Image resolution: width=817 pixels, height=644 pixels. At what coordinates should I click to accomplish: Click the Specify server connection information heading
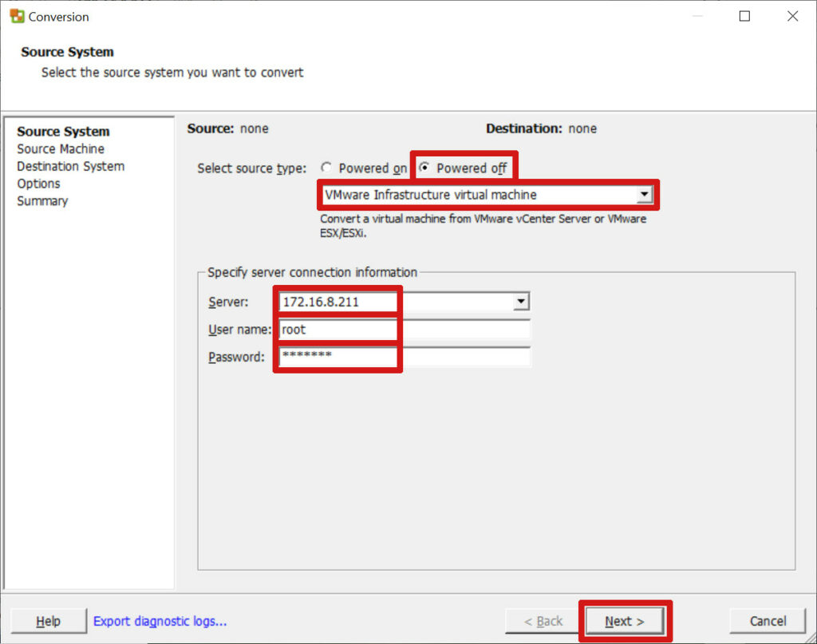point(312,272)
